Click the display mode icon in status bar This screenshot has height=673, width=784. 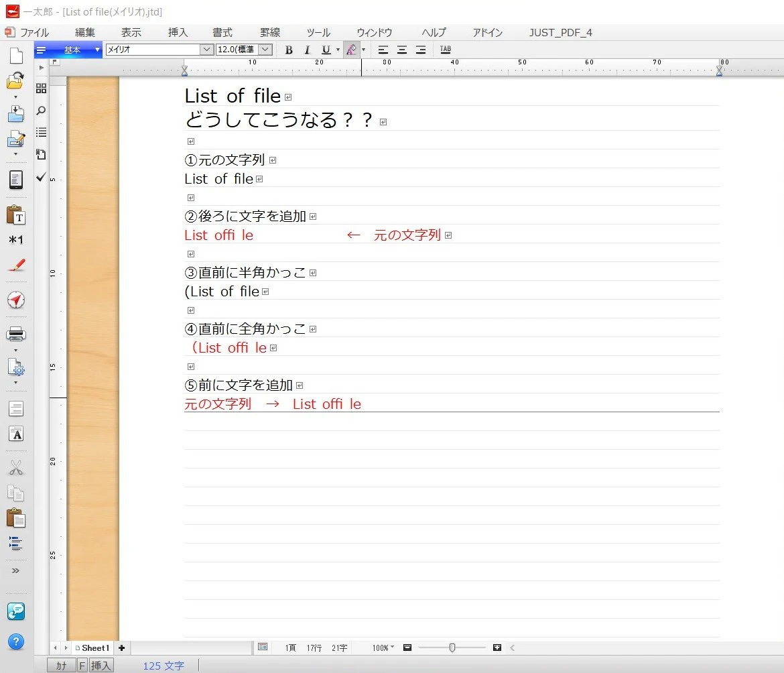pos(263,647)
